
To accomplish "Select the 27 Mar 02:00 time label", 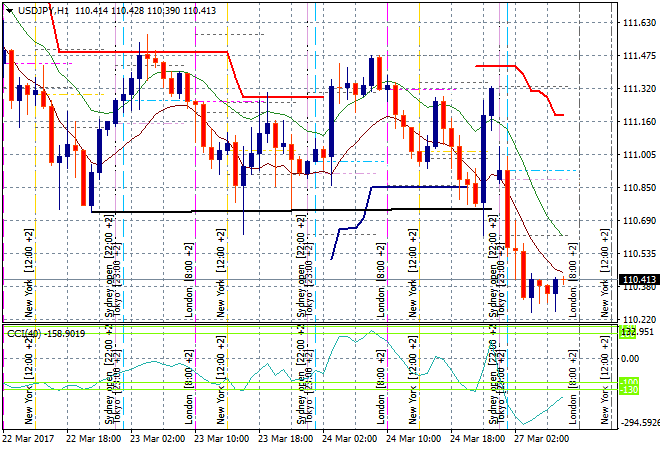I will [x=542, y=438].
